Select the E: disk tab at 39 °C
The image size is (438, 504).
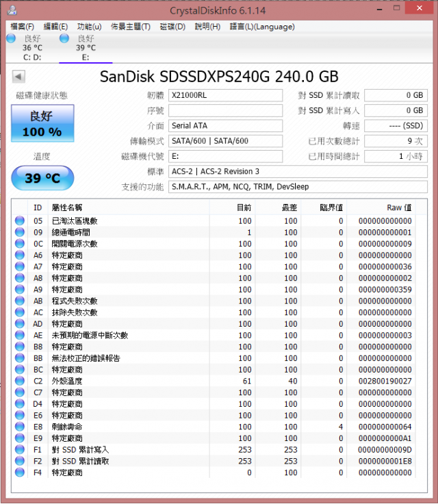[x=86, y=47]
